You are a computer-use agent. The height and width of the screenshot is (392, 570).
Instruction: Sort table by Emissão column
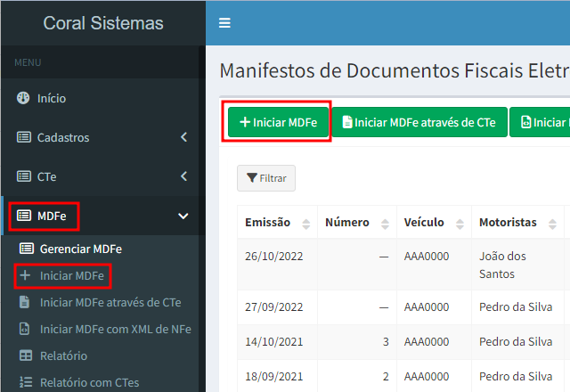click(306, 223)
